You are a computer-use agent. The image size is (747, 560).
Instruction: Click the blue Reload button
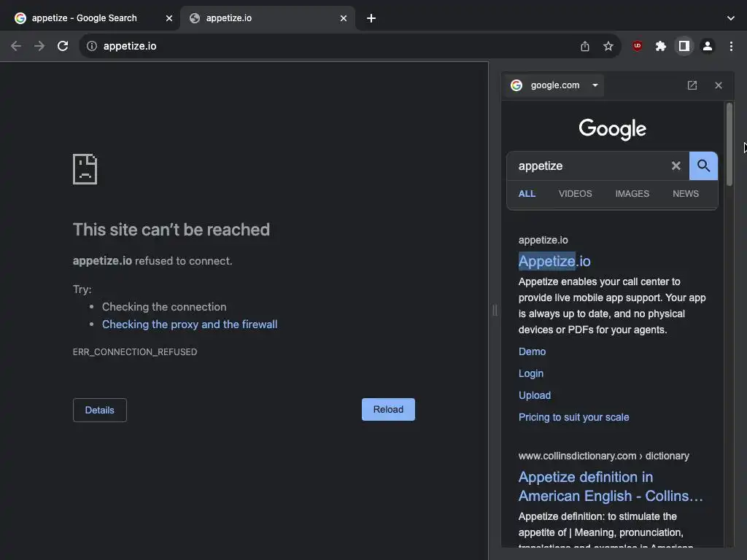tap(388, 410)
